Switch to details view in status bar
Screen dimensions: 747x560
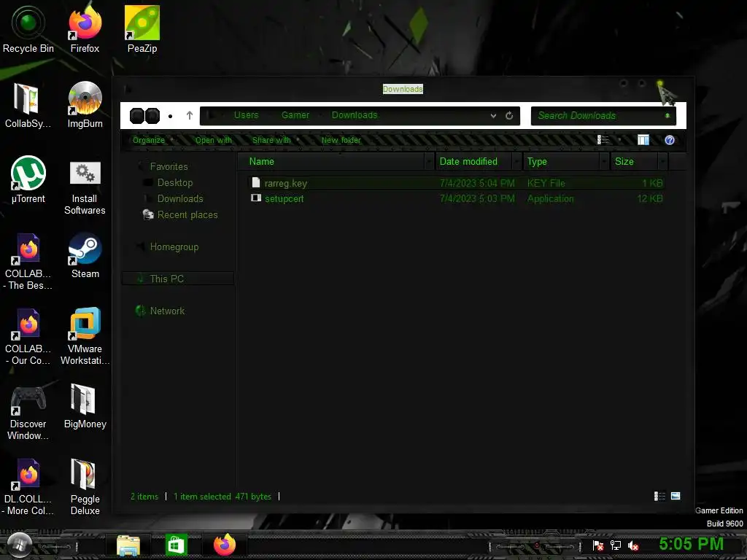(659, 496)
